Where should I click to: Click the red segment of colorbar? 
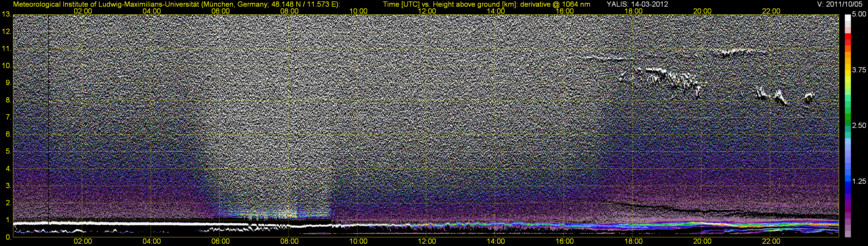[847, 39]
